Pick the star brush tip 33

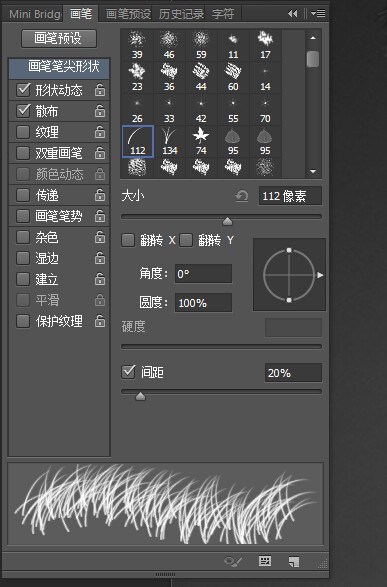170,109
